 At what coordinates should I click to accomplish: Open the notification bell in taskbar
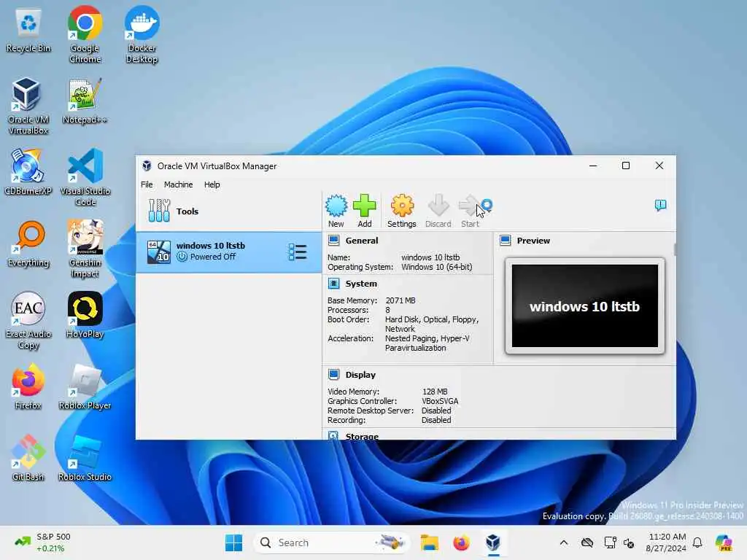click(697, 542)
